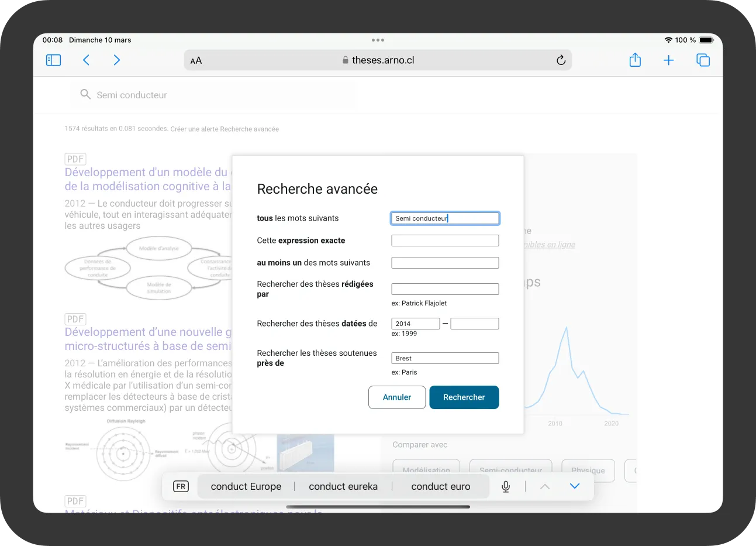Screen dimensions: 756x546
Task: Open the Share sheet icon
Action: (x=635, y=60)
